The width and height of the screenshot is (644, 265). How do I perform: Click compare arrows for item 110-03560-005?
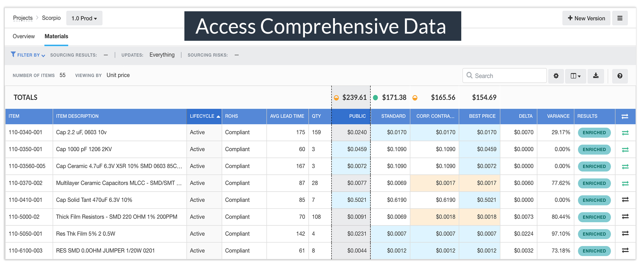625,166
